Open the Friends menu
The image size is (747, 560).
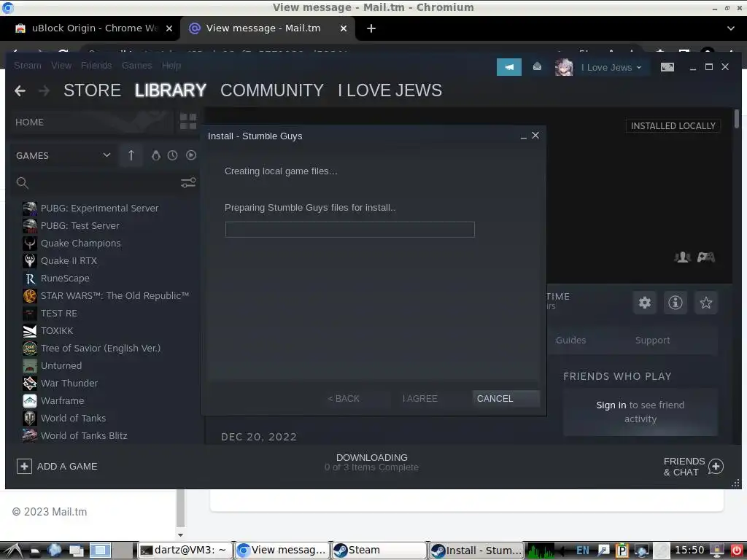coord(96,65)
